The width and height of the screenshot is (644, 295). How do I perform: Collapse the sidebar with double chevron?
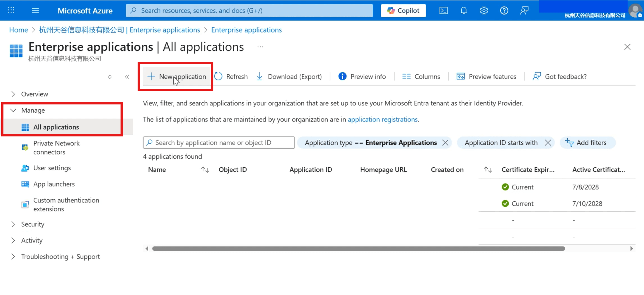point(127,77)
